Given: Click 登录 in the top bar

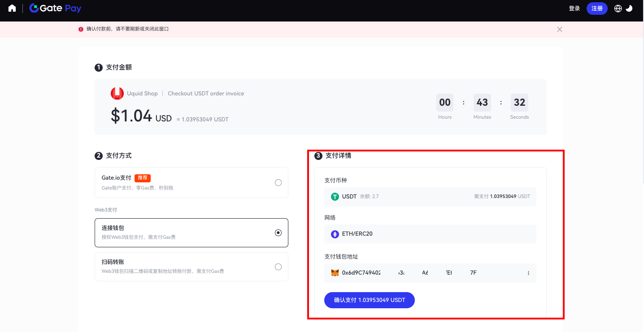Looking at the screenshot, I should click(x=574, y=9).
